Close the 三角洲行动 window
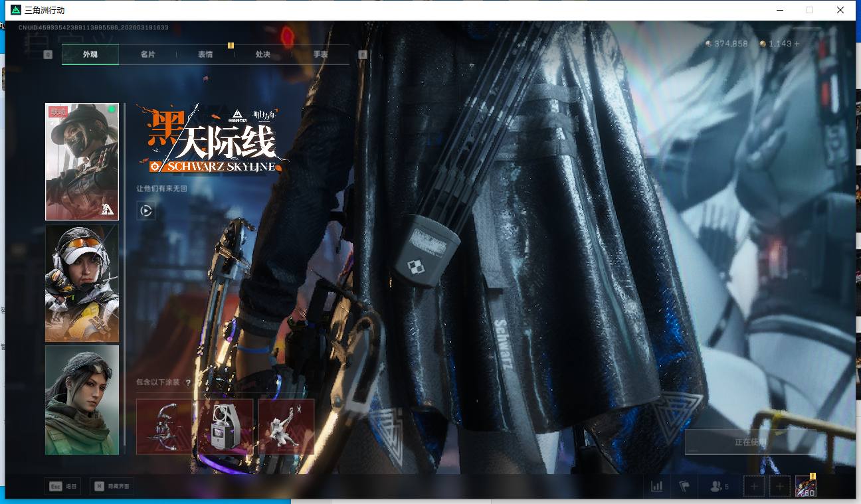 [840, 10]
